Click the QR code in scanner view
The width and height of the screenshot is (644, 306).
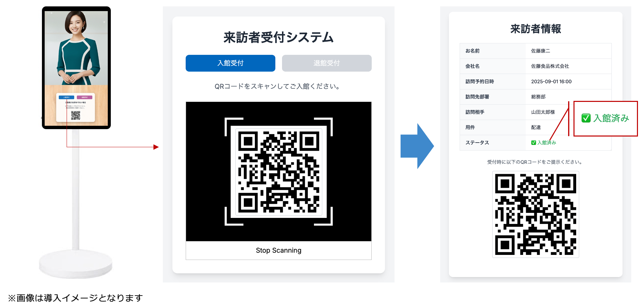tap(279, 172)
